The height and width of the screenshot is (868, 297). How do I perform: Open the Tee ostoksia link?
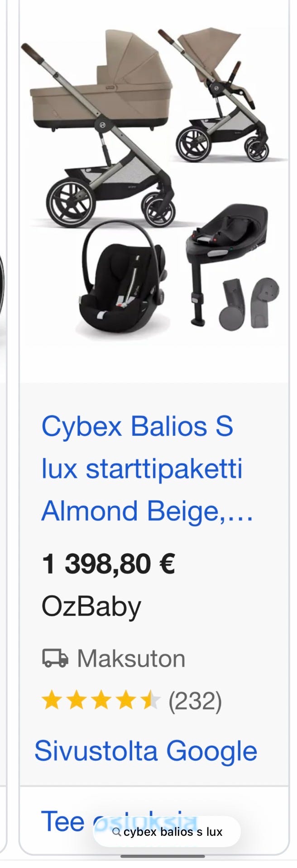119,820
